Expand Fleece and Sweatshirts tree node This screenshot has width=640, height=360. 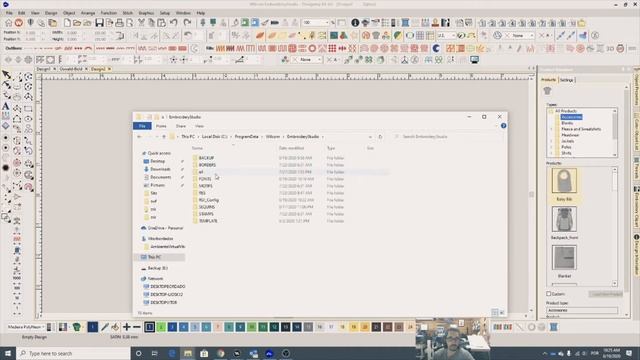(x=551, y=129)
